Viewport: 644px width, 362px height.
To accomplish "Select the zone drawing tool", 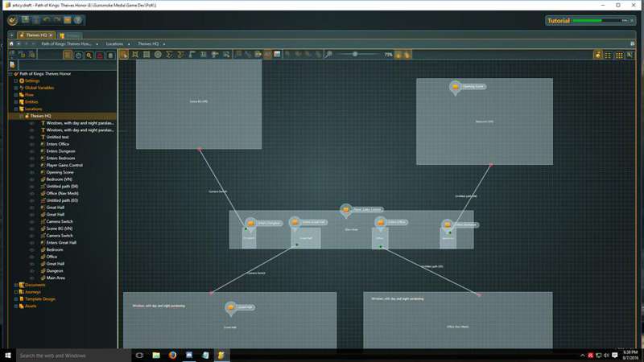I will click(x=135, y=55).
